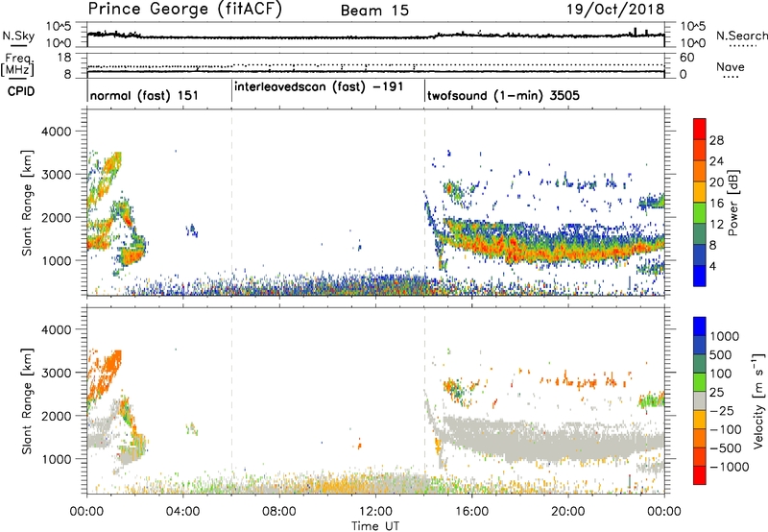Click the 'CPID' row label

pos(21,91)
